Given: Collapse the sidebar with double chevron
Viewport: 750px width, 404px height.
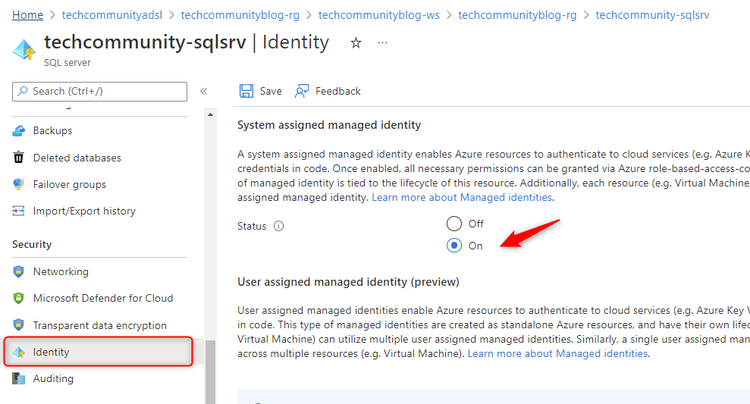Looking at the screenshot, I should click(x=204, y=91).
